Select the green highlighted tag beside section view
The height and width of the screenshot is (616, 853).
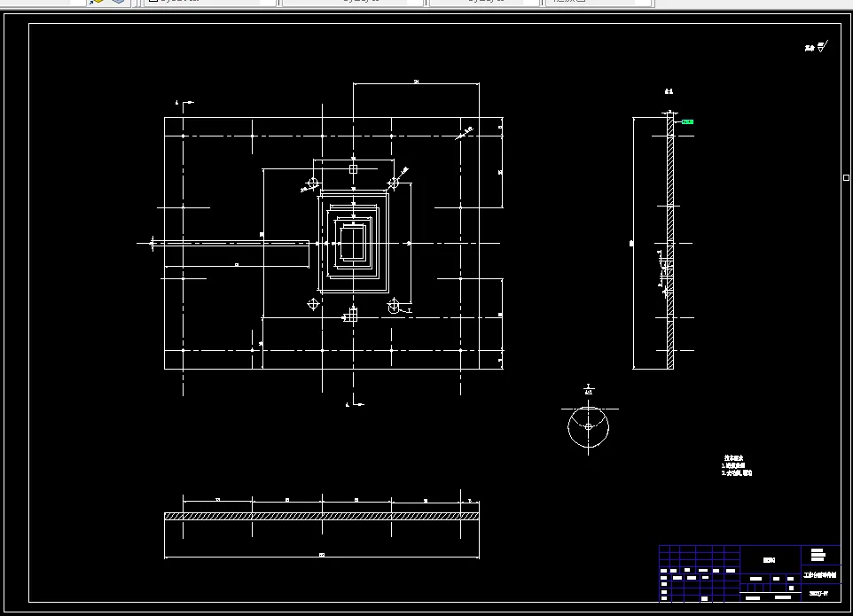[x=687, y=121]
